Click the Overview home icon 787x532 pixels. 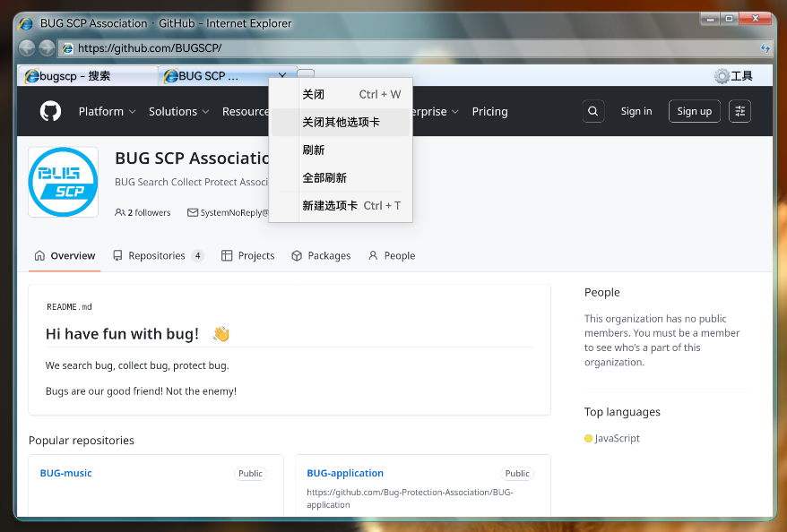pos(39,256)
